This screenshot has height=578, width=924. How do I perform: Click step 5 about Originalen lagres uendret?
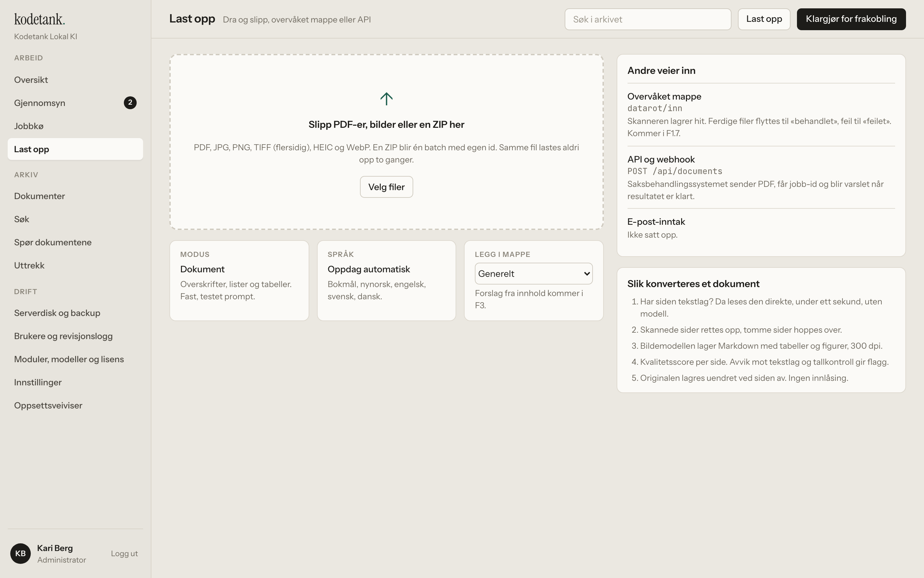click(744, 378)
